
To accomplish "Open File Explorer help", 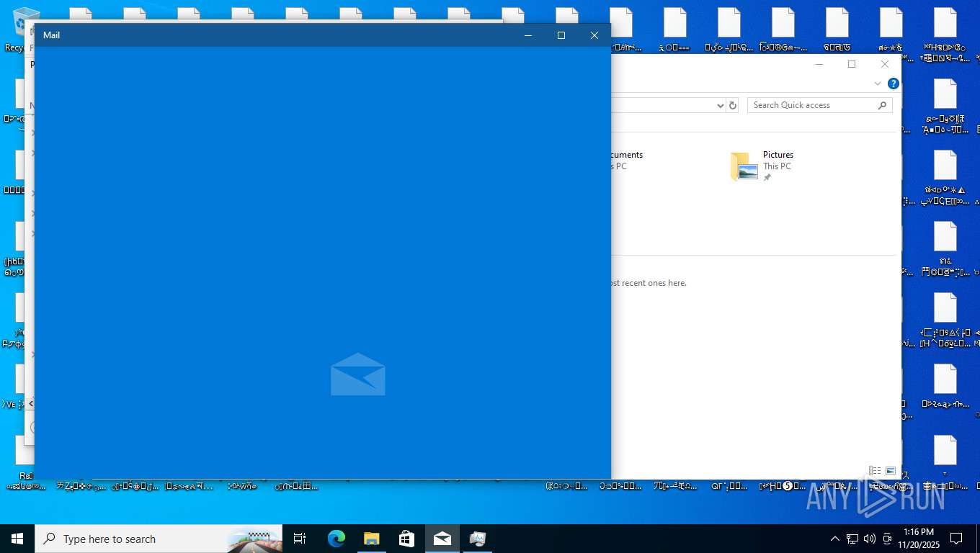I will [894, 84].
